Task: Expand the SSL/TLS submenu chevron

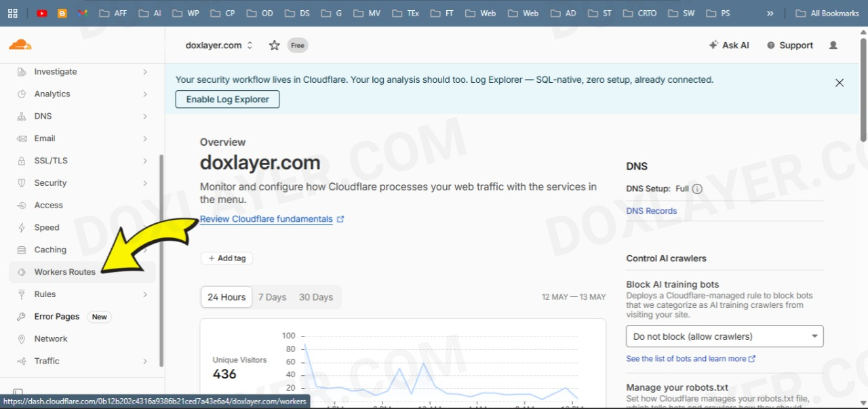Action: tap(145, 161)
